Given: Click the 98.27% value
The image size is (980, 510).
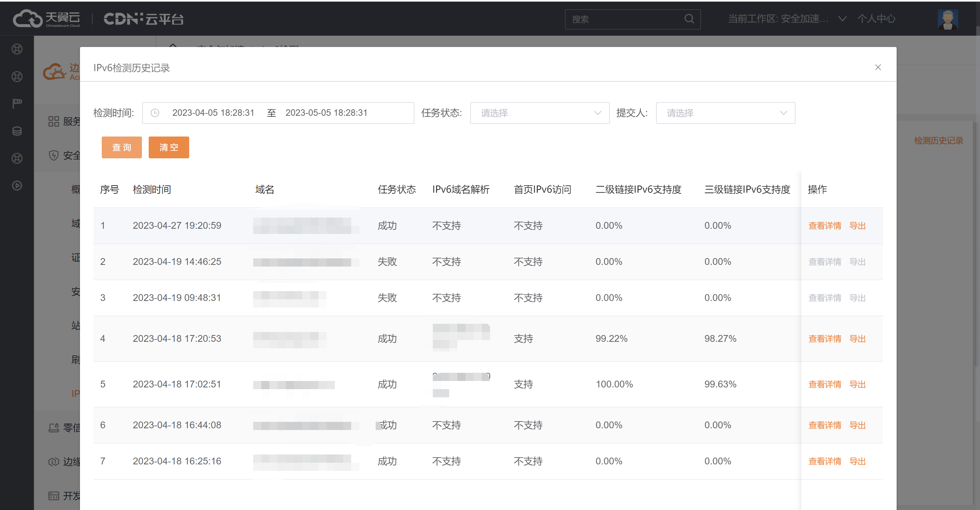Looking at the screenshot, I should (720, 339).
